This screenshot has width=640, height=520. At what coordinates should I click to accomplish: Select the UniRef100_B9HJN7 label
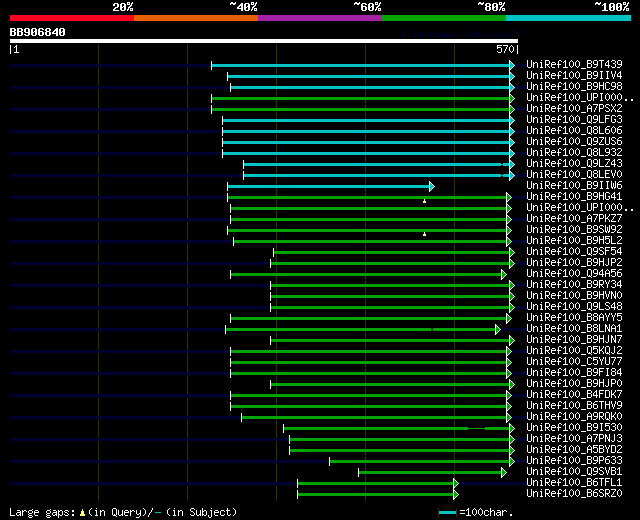[x=574, y=340]
